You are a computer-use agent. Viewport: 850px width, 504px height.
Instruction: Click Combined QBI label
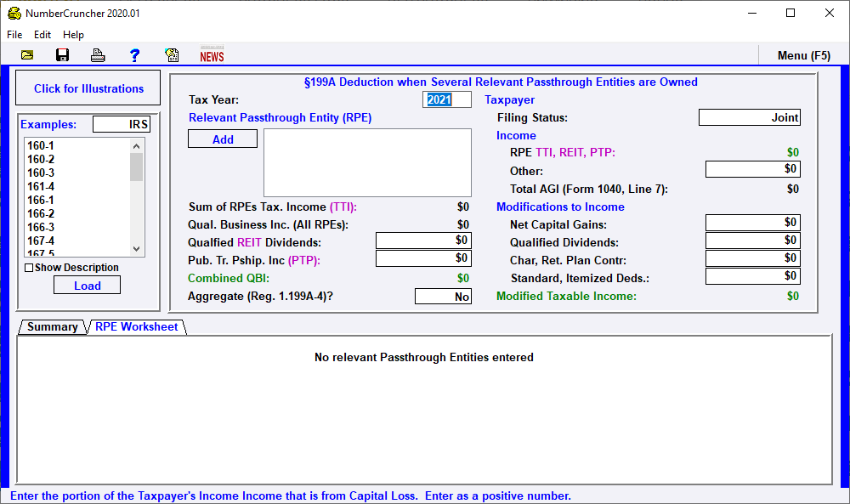[228, 279]
